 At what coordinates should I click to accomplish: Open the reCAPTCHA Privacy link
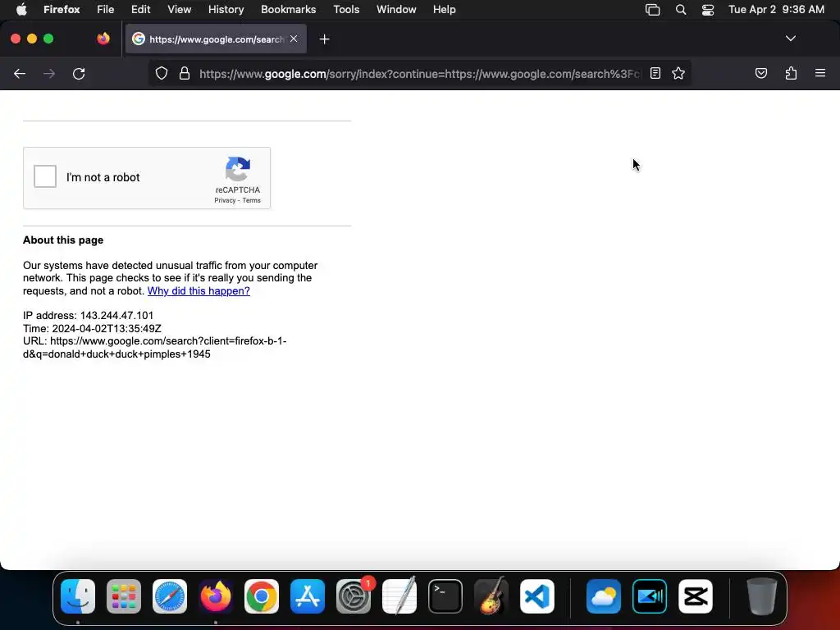(225, 200)
